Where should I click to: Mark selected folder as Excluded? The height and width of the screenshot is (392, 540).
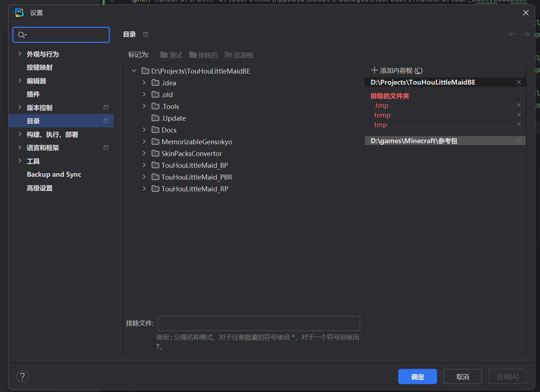[203, 55]
